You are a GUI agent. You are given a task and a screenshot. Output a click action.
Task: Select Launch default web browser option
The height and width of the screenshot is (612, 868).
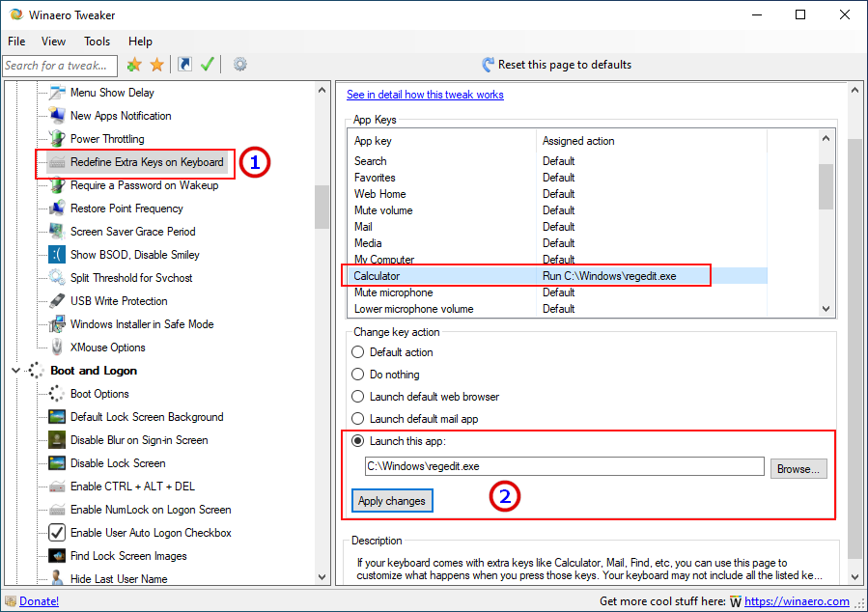coord(358,397)
